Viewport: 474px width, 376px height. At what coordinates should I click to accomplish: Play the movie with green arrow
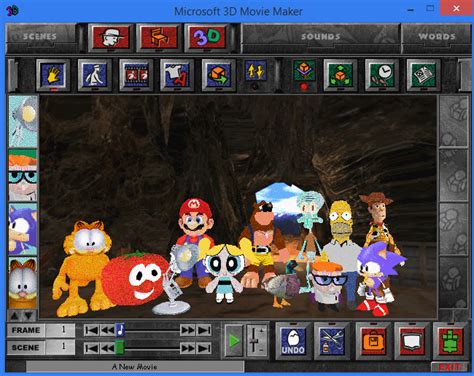click(234, 341)
